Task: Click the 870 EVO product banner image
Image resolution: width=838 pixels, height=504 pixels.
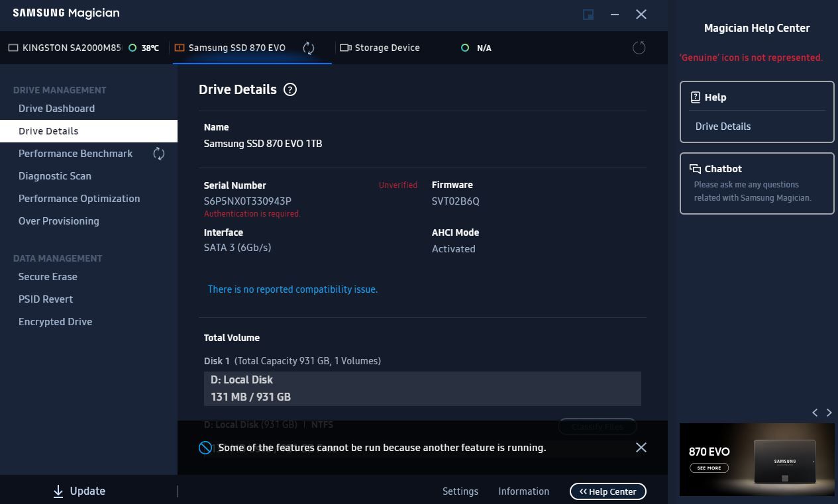Action: (x=757, y=460)
